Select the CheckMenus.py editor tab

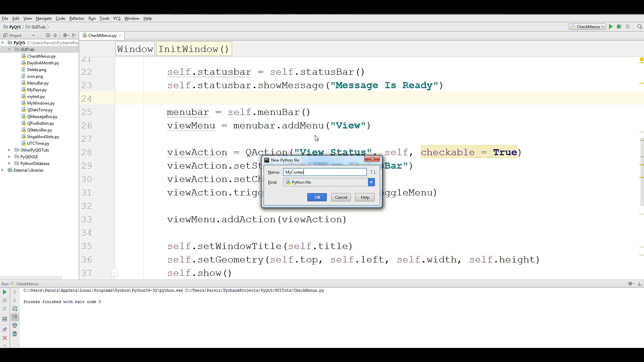102,36
